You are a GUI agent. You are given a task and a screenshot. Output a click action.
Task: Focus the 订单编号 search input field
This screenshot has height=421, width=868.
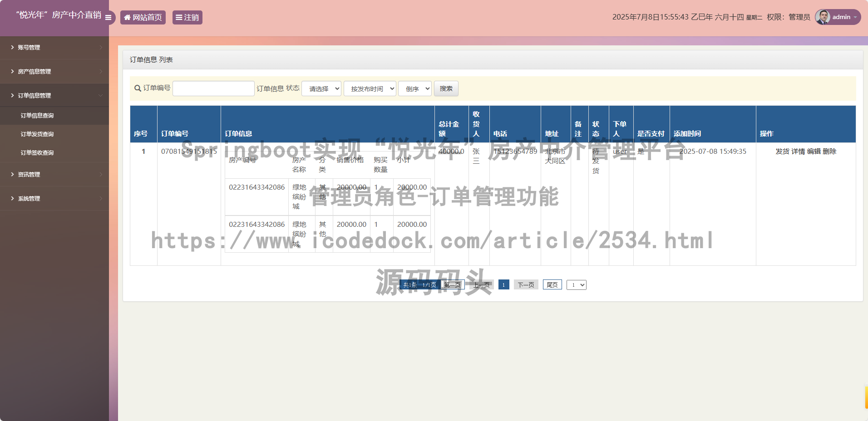coord(213,88)
